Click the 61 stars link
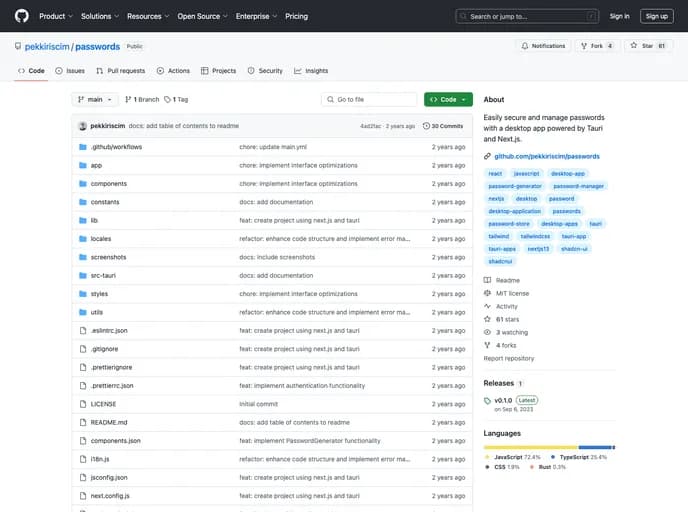688x512 pixels. (507, 319)
